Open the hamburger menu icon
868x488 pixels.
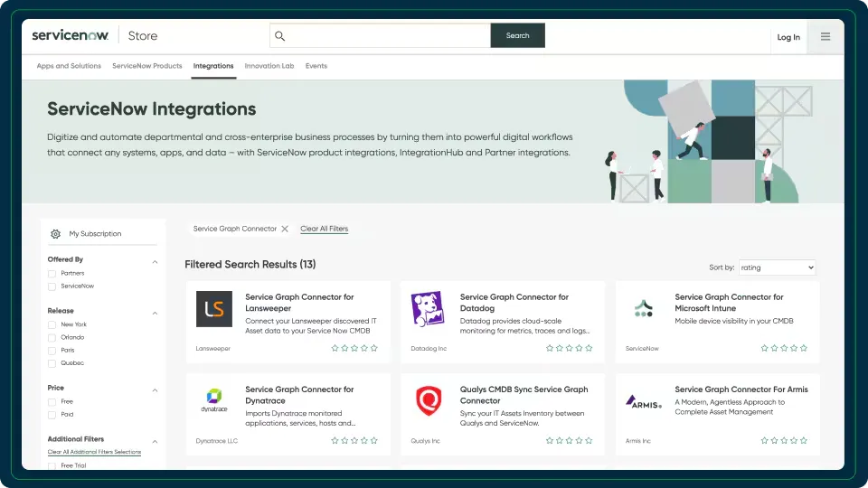point(826,36)
